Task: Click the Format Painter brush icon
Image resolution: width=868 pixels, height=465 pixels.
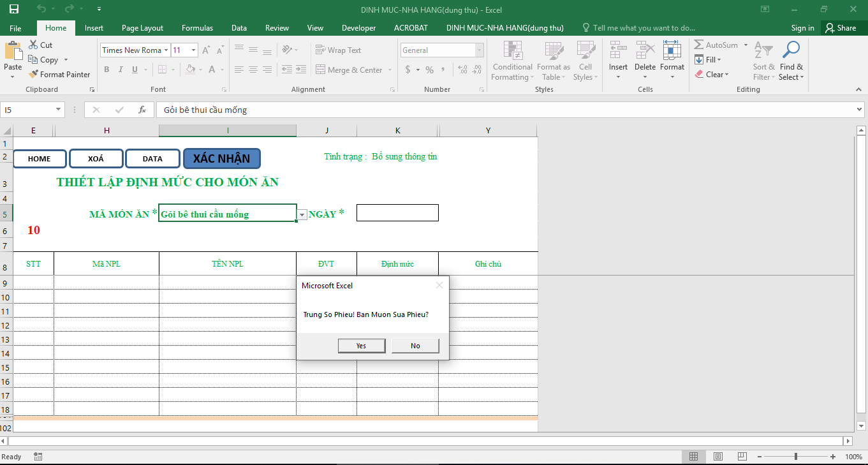Action: click(34, 75)
